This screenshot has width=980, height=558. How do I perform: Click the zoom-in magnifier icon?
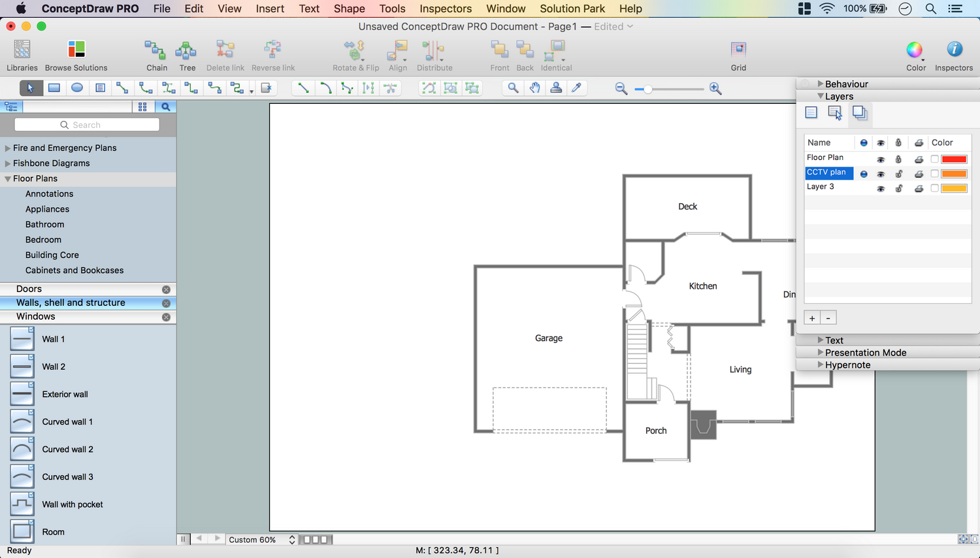[x=715, y=89]
